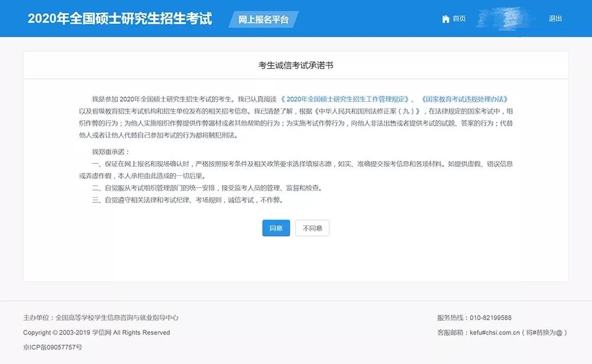Image resolution: width=592 pixels, height=364 pixels.
Task: Click pledge item 一 about 网上报名和现场确认
Action: 296,163
